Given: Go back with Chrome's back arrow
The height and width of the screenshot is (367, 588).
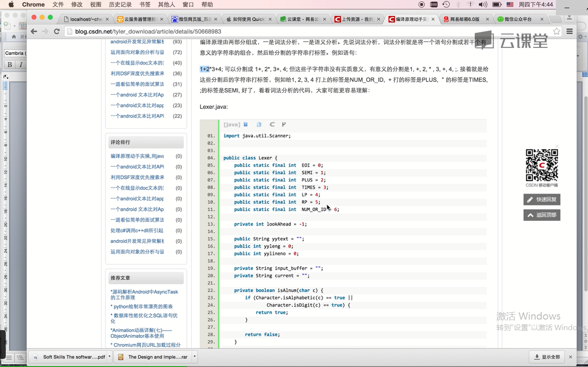Looking at the screenshot, I should click(x=34, y=32).
